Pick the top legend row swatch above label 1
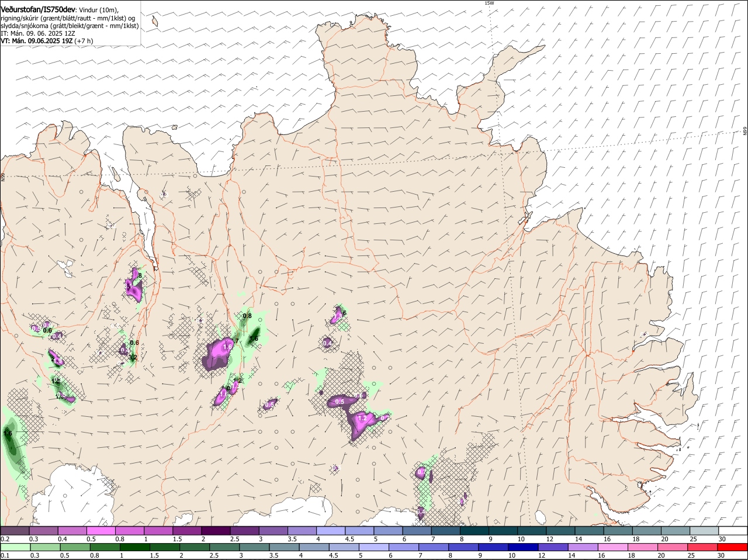 coord(158,531)
